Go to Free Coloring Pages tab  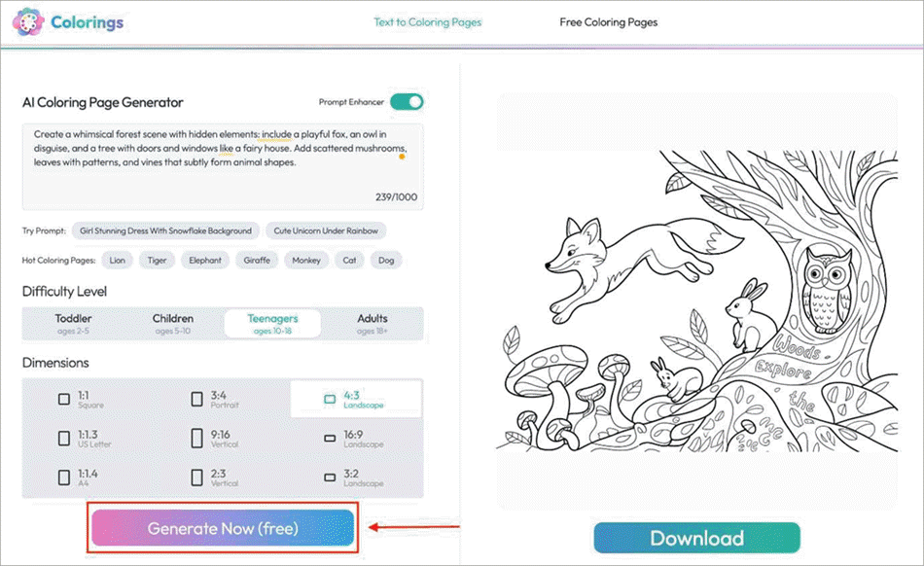coord(608,22)
